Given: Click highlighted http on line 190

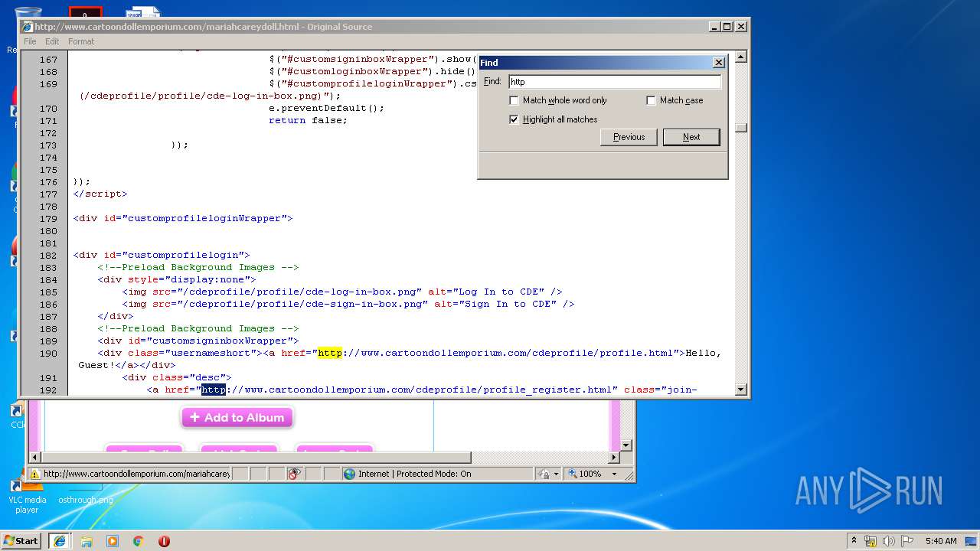Looking at the screenshot, I should [x=330, y=353].
